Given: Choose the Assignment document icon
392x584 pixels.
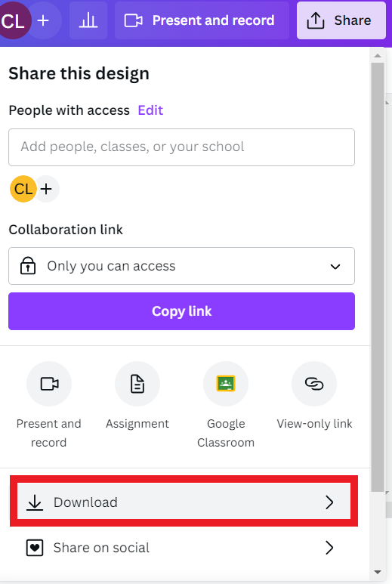Looking at the screenshot, I should tap(137, 384).
